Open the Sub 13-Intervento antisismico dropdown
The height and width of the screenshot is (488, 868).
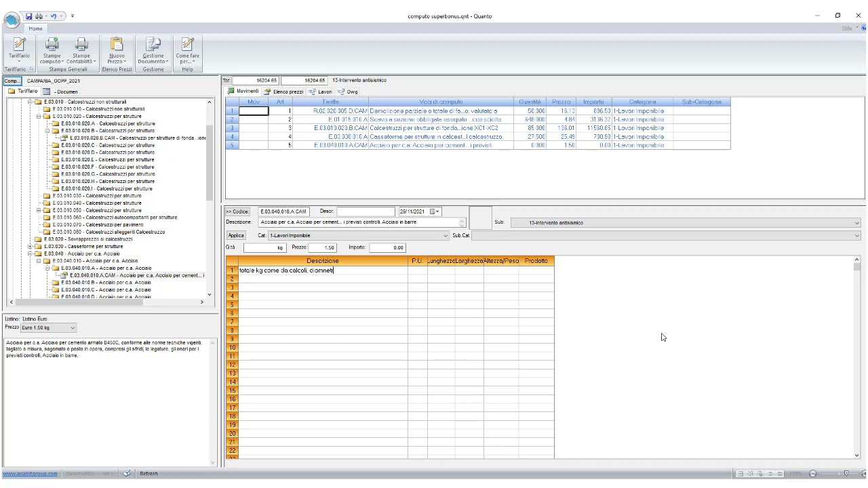[x=686, y=222]
